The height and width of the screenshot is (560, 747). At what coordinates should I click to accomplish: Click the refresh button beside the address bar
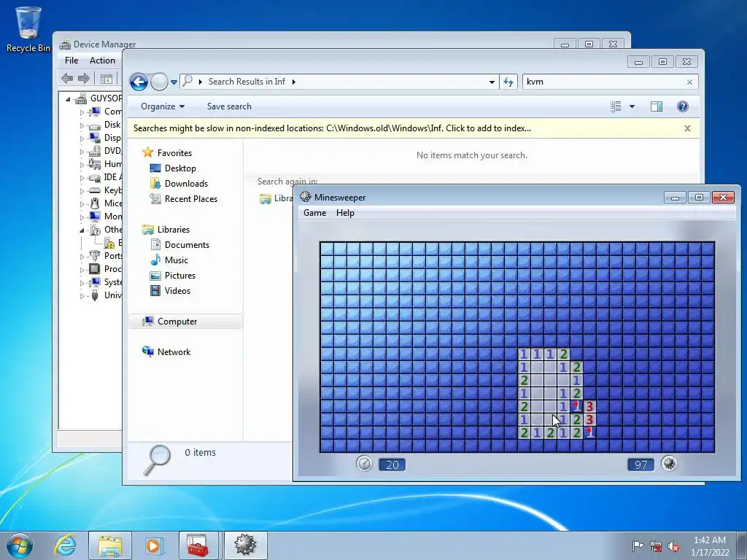point(508,82)
